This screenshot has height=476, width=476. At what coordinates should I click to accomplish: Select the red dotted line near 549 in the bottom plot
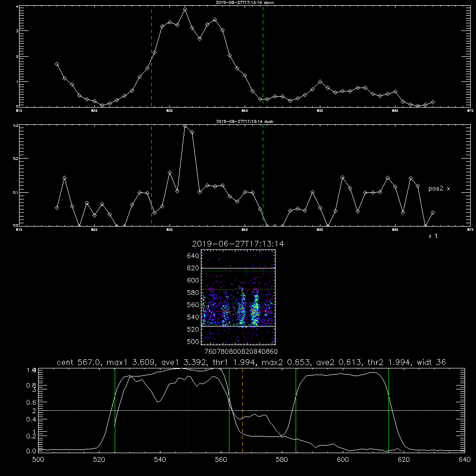[x=188, y=410]
